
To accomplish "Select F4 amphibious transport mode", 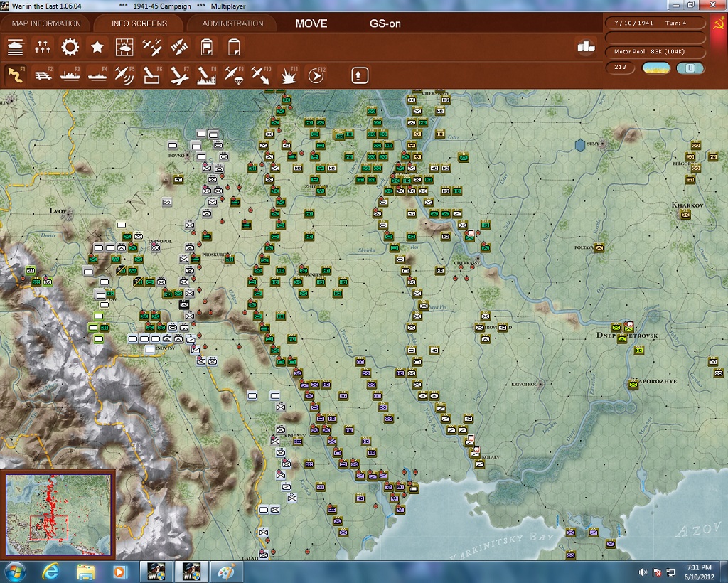I will point(97,75).
